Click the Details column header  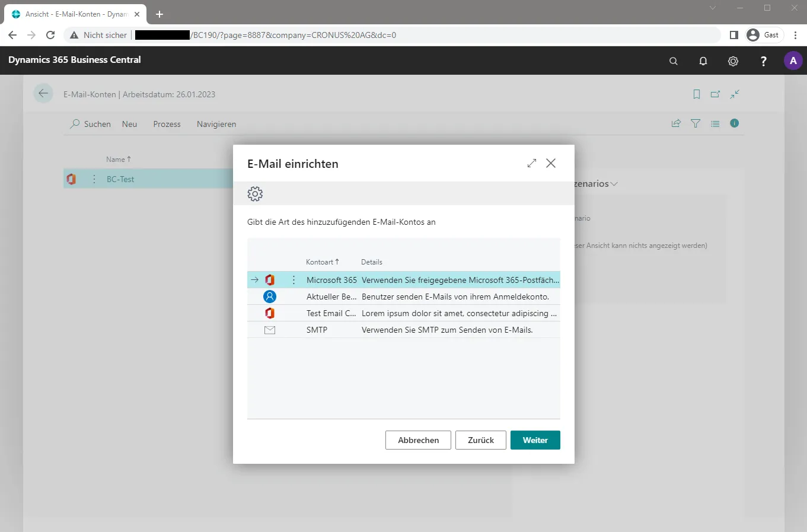point(372,262)
